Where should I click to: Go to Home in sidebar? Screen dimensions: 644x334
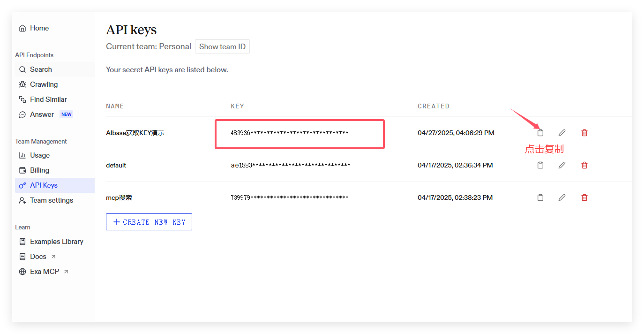(x=39, y=28)
